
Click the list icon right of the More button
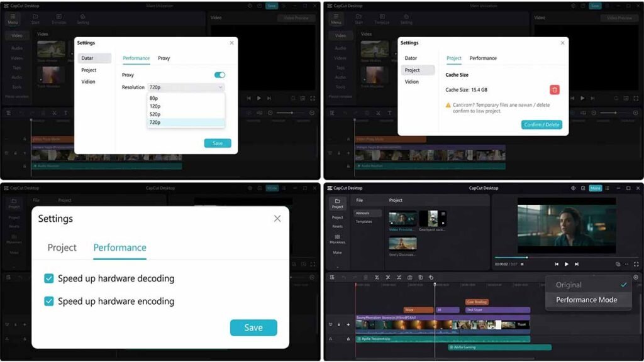click(607, 188)
